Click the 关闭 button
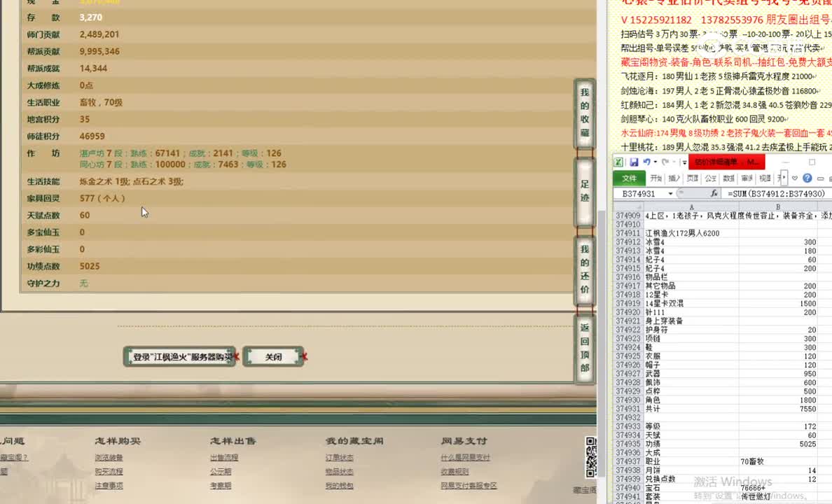Screen dimensions: 832x504 coord(273,356)
